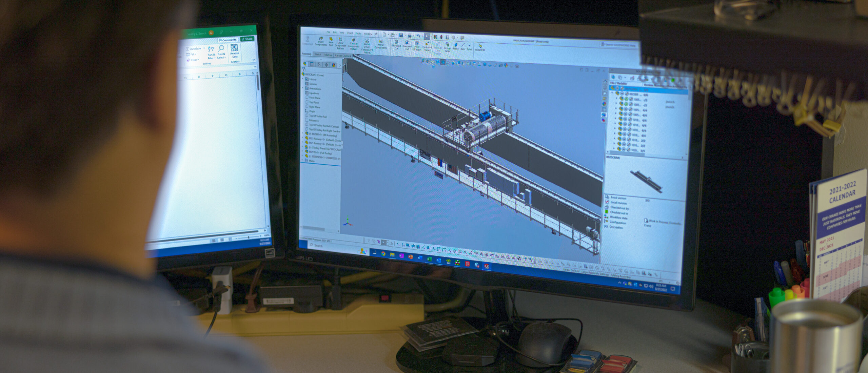Screen dimensions: 868x373
Task: Open the DimXpertManager crosshair tab
Action: click(x=326, y=65)
